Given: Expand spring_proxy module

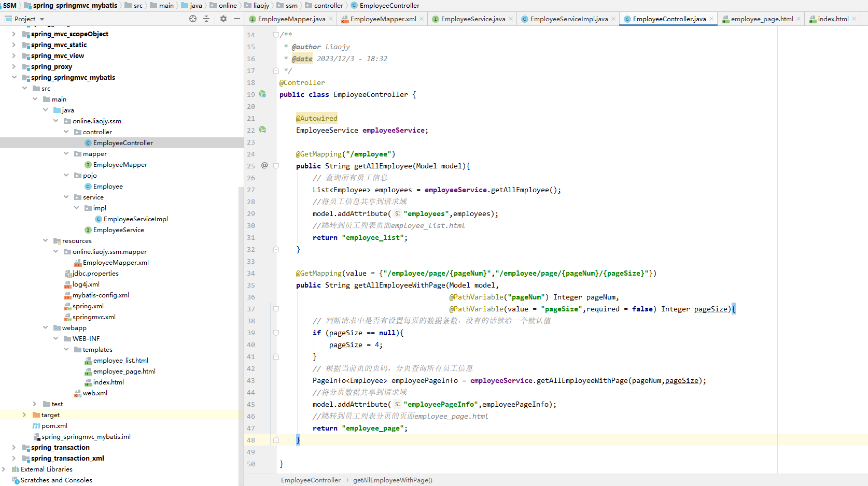Looking at the screenshot, I should click(x=14, y=66).
